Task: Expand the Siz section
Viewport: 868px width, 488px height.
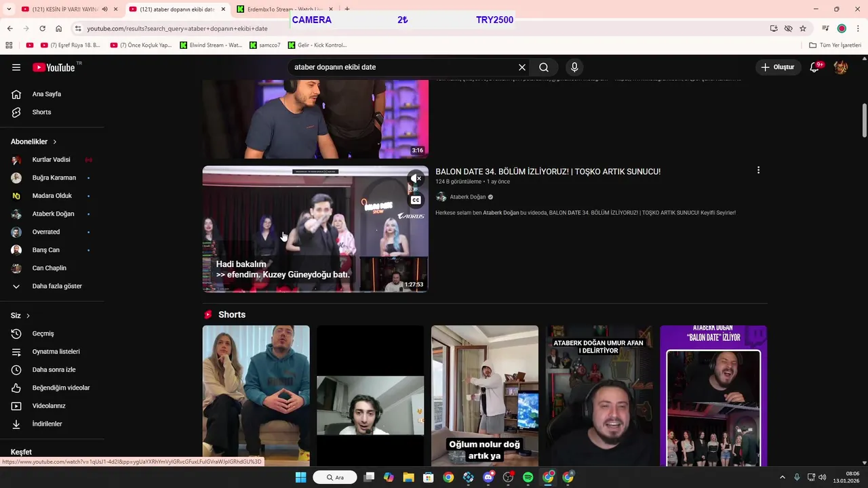Action: [20, 316]
